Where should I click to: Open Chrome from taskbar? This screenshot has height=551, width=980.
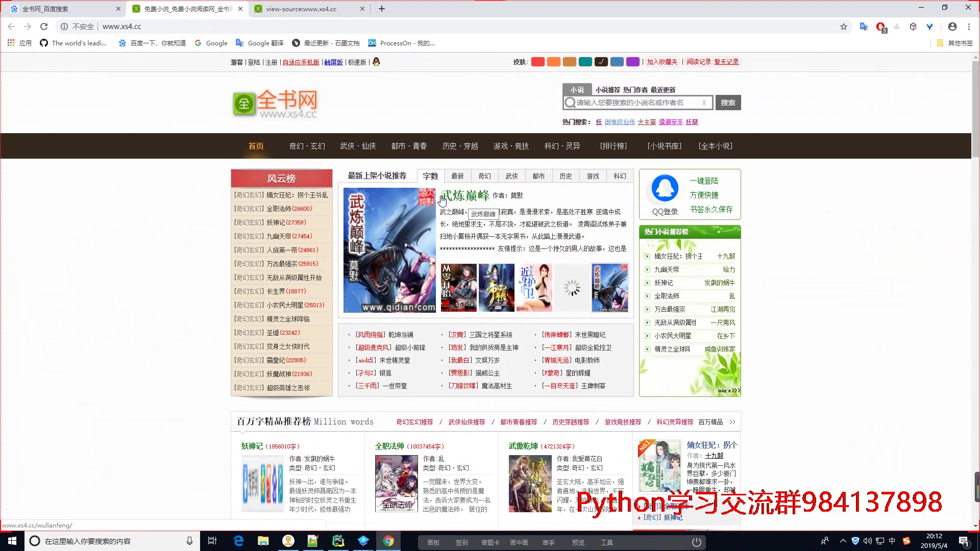388,541
